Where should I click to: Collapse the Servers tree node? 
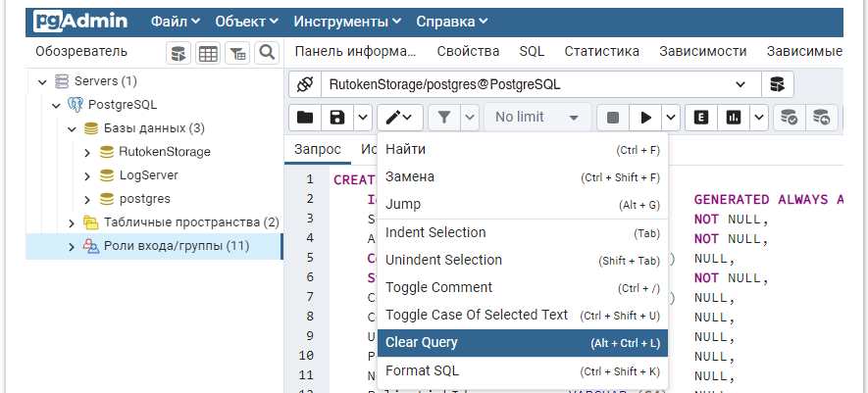click(41, 81)
